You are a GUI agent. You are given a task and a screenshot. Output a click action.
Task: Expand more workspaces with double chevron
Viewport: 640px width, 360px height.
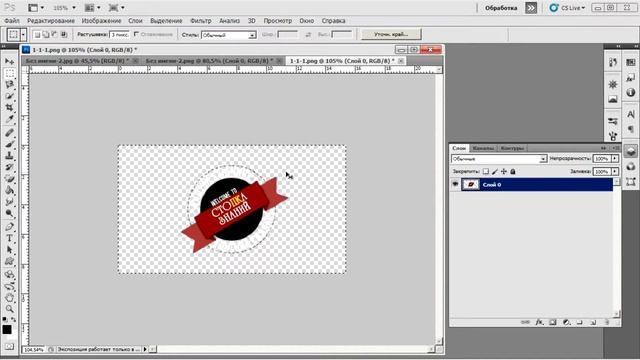coord(531,8)
